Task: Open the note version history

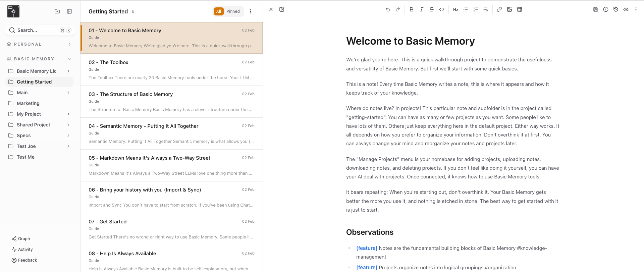Action: (616, 9)
